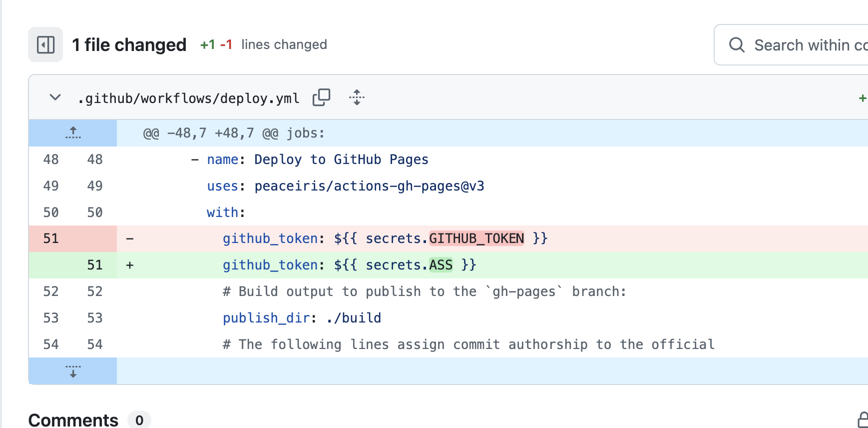
Task: Click old line number 48
Action: coord(51,159)
